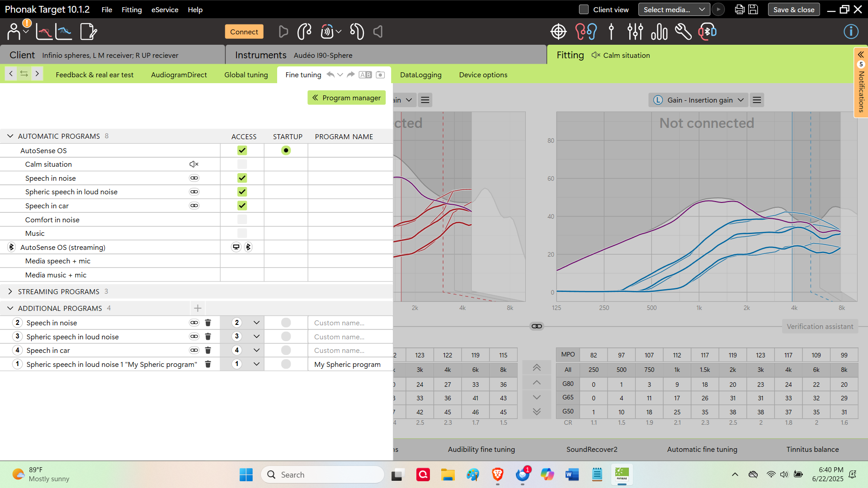This screenshot has height=488, width=868.
Task: Open the Bluetooth headset icon
Action: click(708, 32)
